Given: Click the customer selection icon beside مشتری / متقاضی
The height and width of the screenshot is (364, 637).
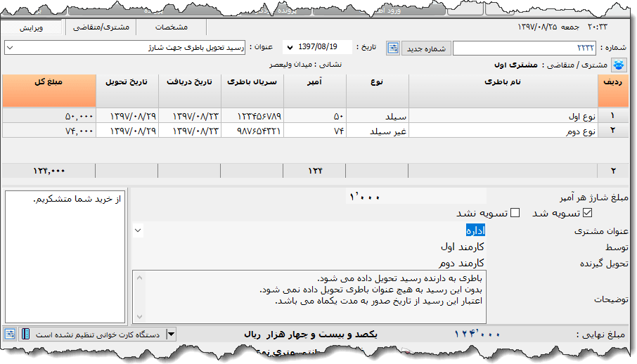Looking at the screenshot, I should pyautogui.click(x=618, y=65).
